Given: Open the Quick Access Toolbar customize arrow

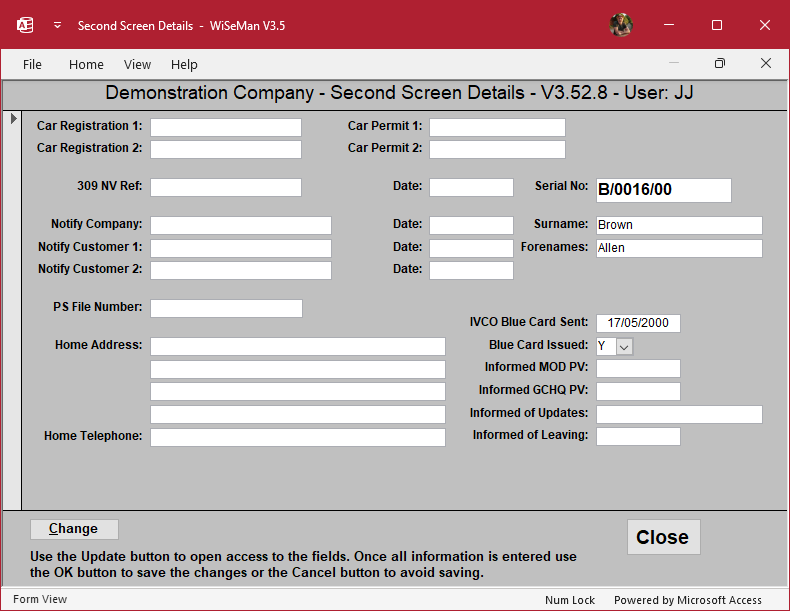Looking at the screenshot, I should [x=57, y=25].
